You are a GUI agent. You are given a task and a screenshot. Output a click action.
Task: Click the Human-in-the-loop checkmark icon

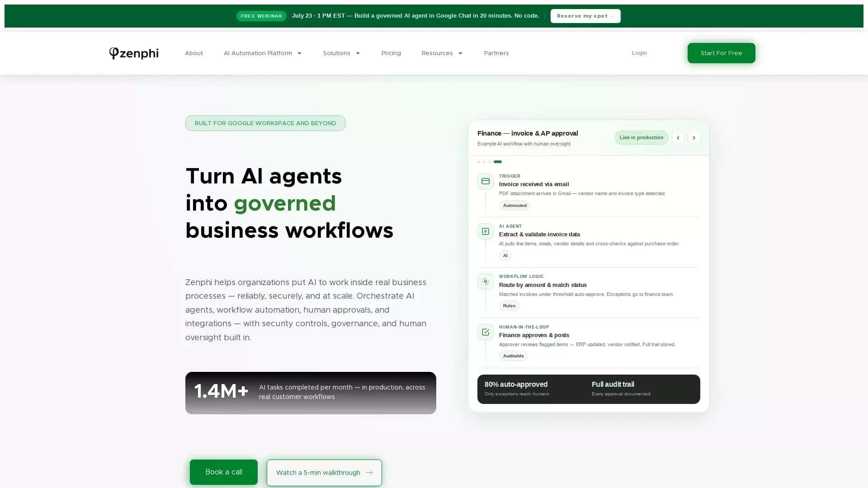486,332
